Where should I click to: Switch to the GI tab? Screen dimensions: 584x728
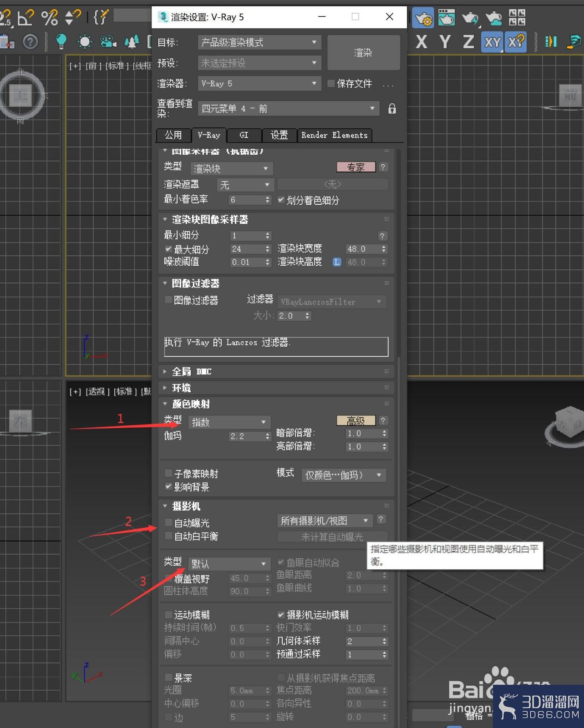[244, 135]
